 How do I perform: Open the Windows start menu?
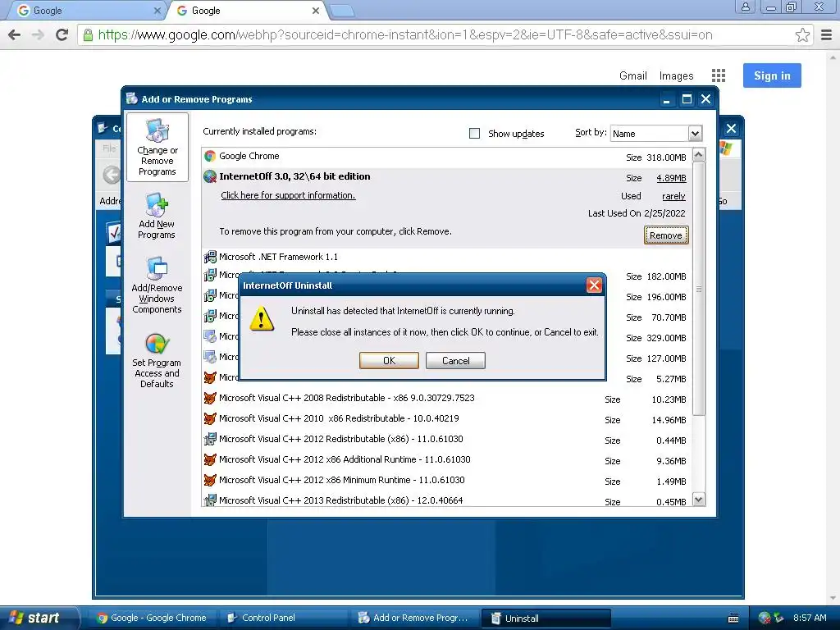[x=38, y=618]
